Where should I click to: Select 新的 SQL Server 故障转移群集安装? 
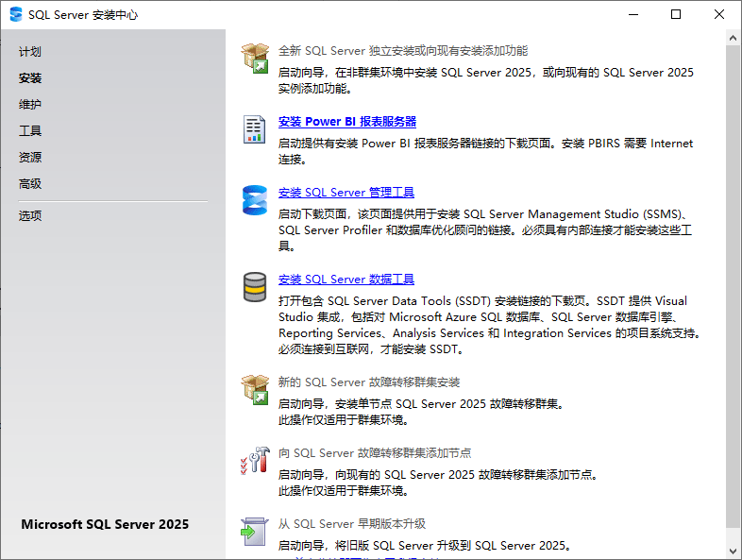point(369,382)
